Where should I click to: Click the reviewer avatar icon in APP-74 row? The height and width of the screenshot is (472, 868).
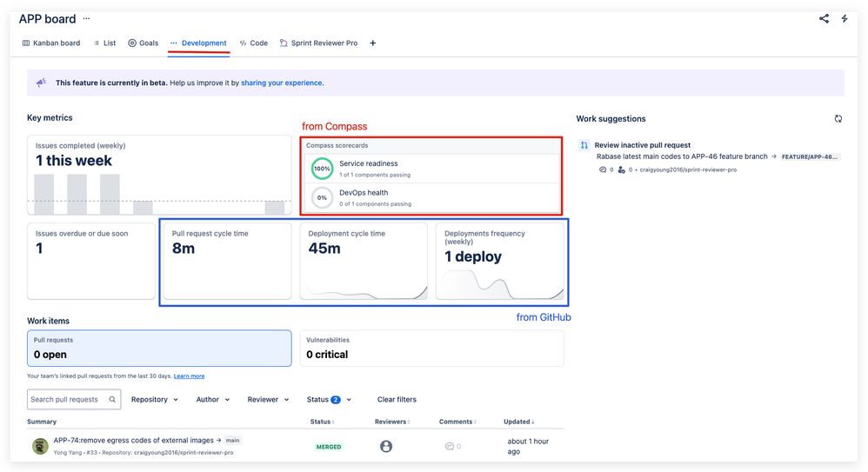(x=386, y=446)
